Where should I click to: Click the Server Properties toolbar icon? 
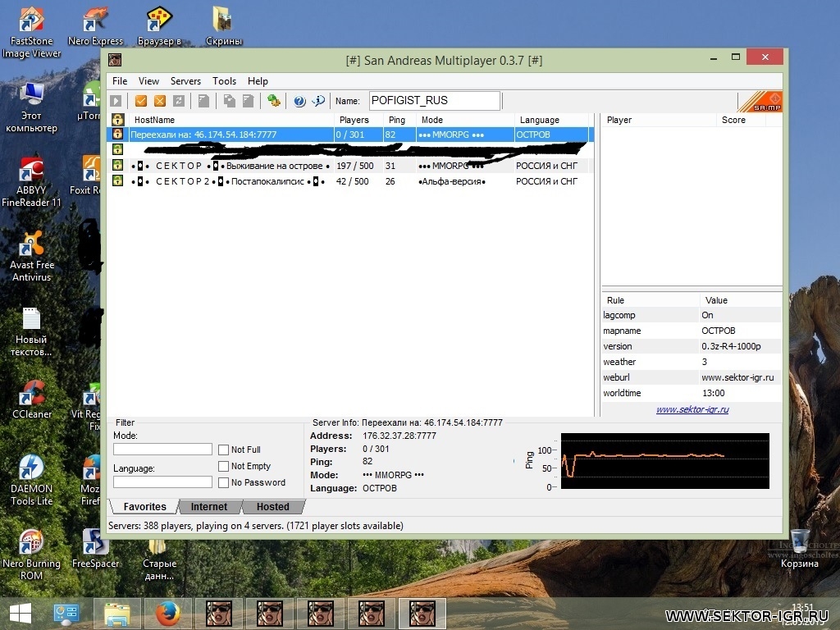point(248,101)
